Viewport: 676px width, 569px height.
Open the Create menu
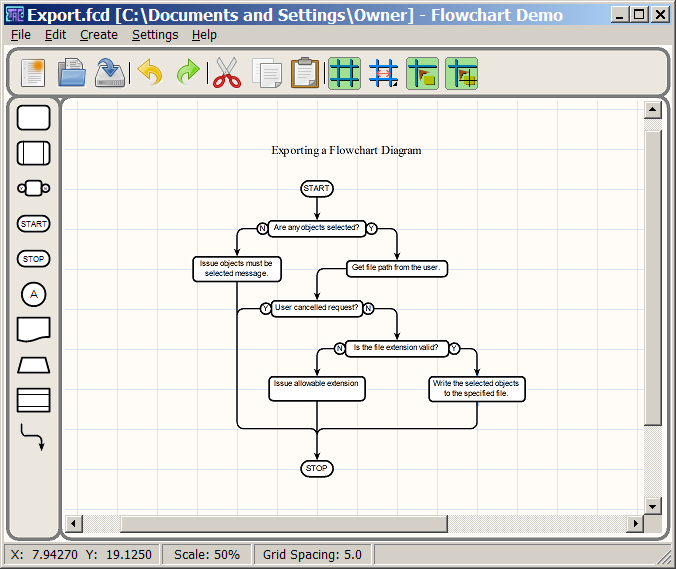click(98, 34)
